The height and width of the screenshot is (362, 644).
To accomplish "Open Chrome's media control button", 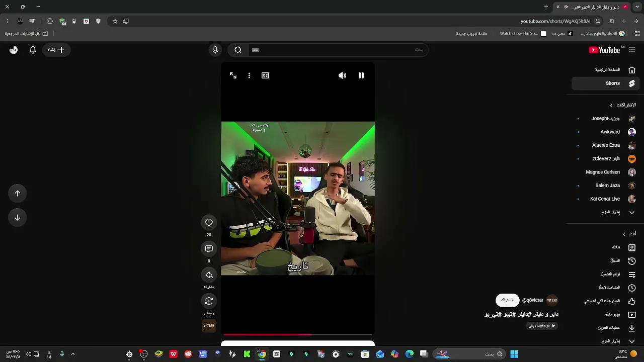I will (x=32, y=21).
